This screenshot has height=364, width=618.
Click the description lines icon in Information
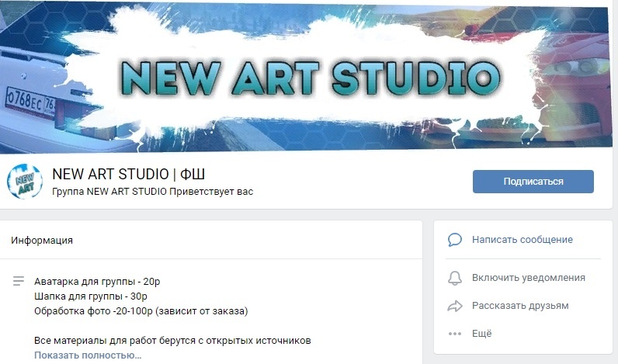(18, 281)
